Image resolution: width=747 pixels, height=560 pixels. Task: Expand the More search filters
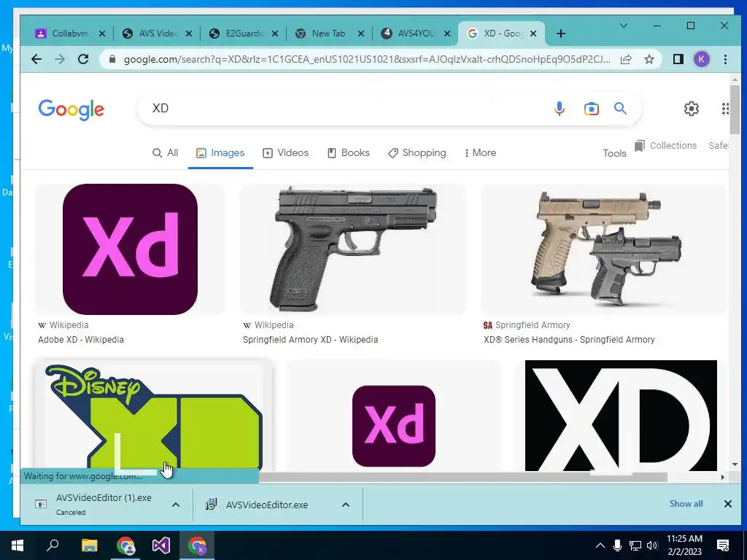tap(480, 153)
